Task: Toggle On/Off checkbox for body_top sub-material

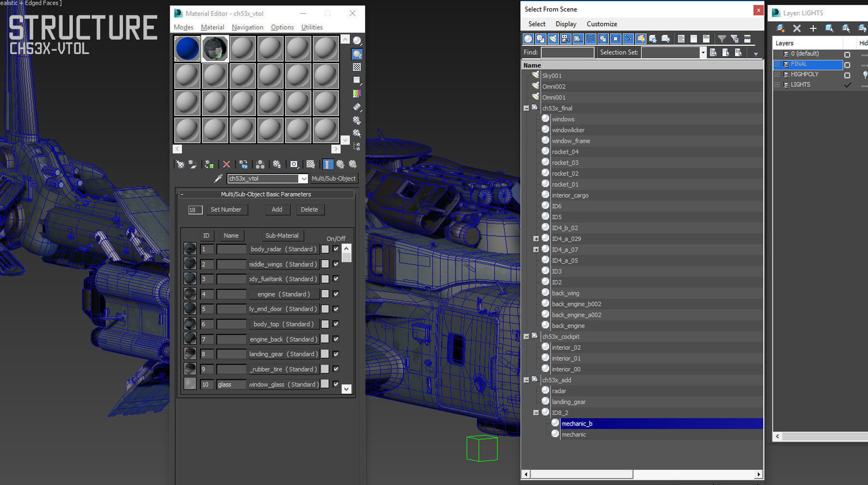Action: click(x=336, y=324)
